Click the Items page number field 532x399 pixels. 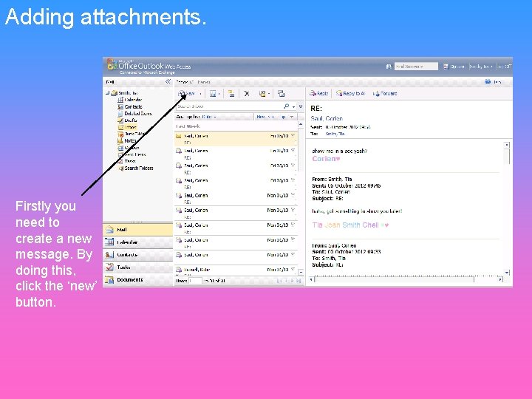(195, 281)
